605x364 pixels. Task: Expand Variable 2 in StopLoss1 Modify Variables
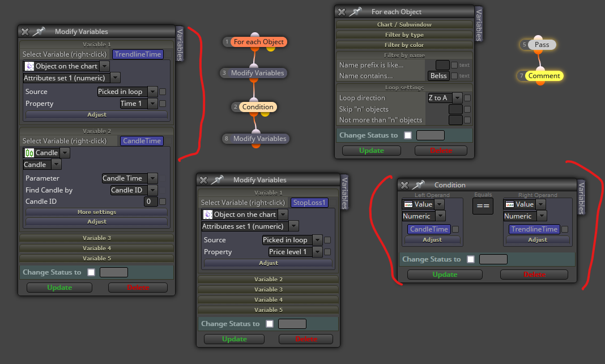[x=268, y=279]
